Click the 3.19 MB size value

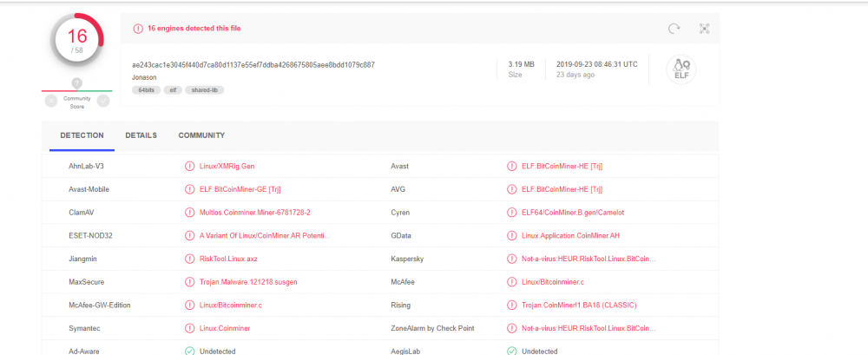[522, 64]
